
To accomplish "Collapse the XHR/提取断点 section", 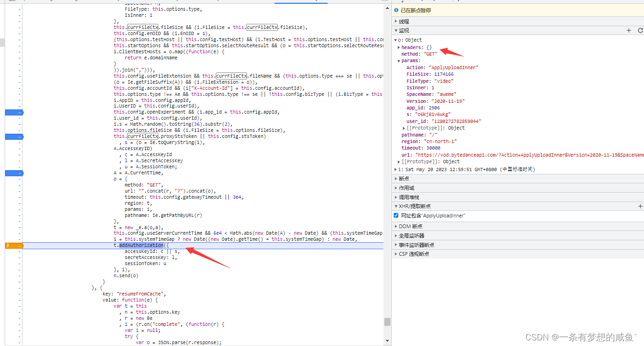I will pyautogui.click(x=396, y=206).
